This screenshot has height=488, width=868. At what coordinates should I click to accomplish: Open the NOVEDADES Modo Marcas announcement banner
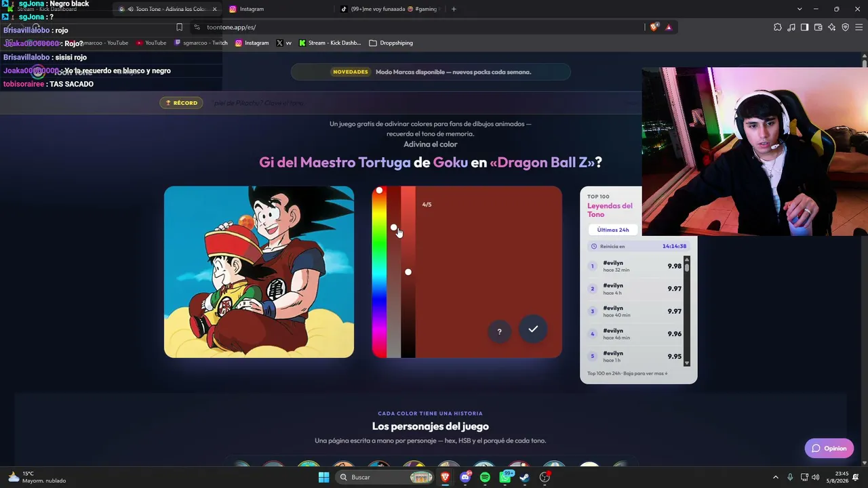431,72
